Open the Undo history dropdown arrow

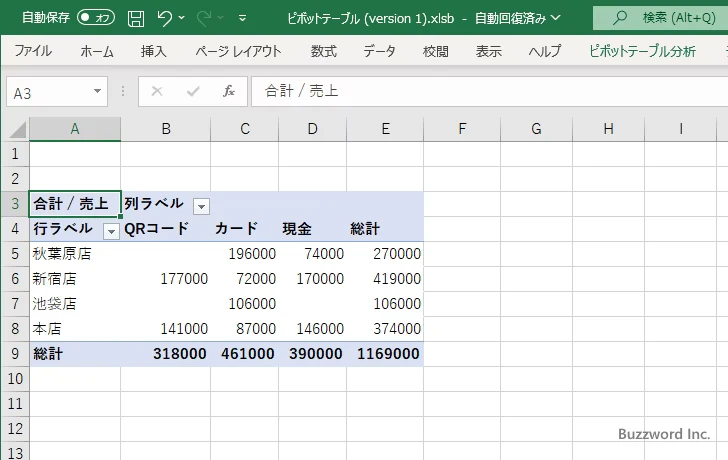coord(182,18)
